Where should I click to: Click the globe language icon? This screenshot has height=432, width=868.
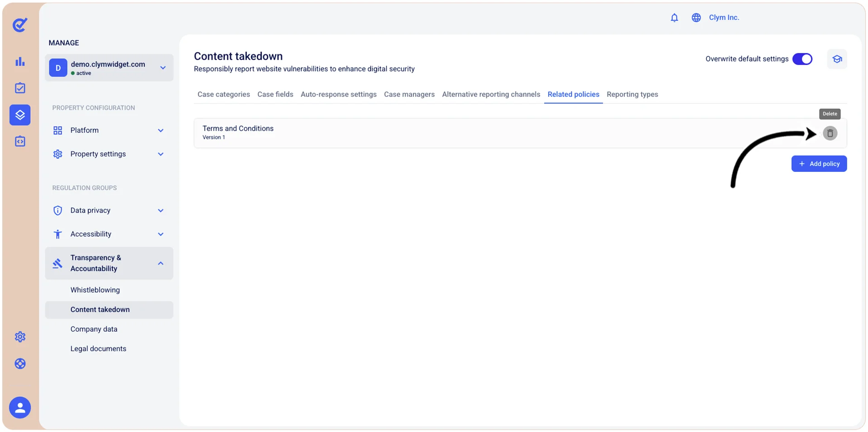pos(696,18)
